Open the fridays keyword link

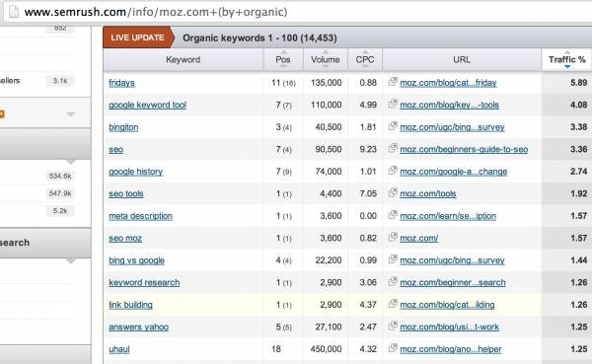coord(121,83)
